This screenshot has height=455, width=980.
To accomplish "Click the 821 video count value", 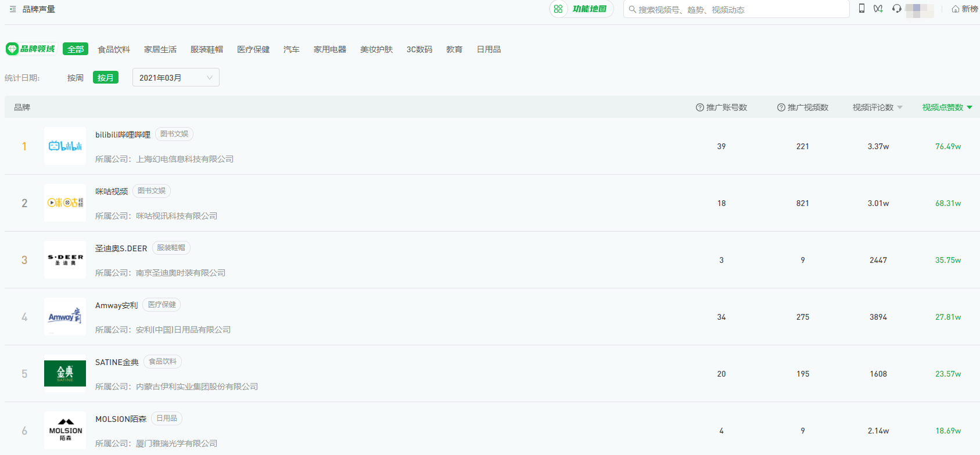I will (x=803, y=203).
